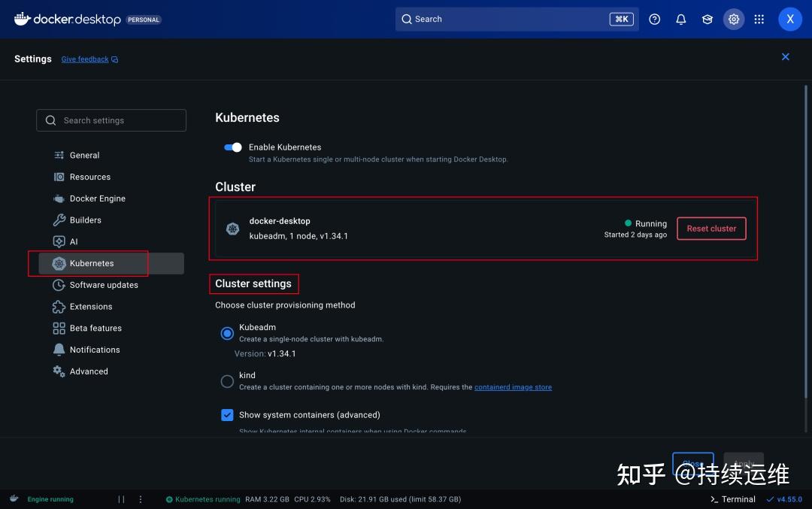Viewport: 812px width, 509px height.
Task: Open the Extensions settings section
Action: (91, 306)
